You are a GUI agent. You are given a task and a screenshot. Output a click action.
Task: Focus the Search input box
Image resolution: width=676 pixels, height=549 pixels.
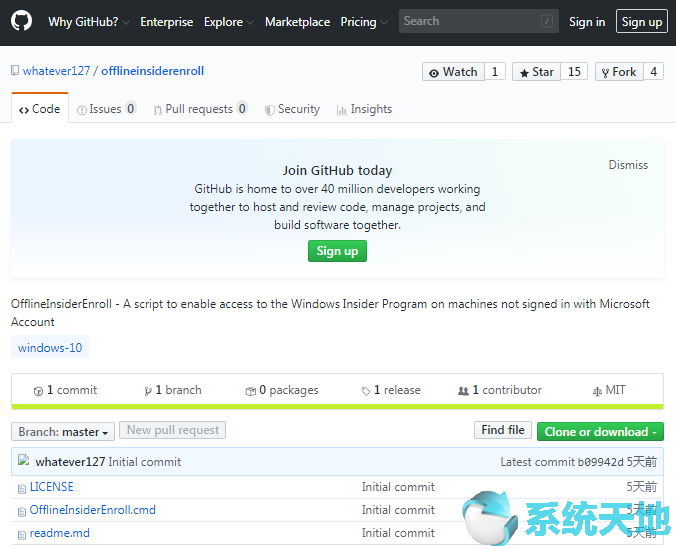(x=479, y=21)
